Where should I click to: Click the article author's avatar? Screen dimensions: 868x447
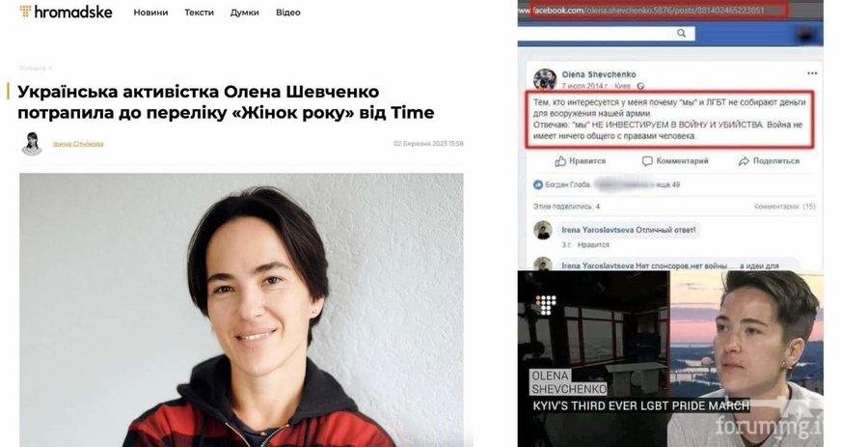click(x=32, y=144)
